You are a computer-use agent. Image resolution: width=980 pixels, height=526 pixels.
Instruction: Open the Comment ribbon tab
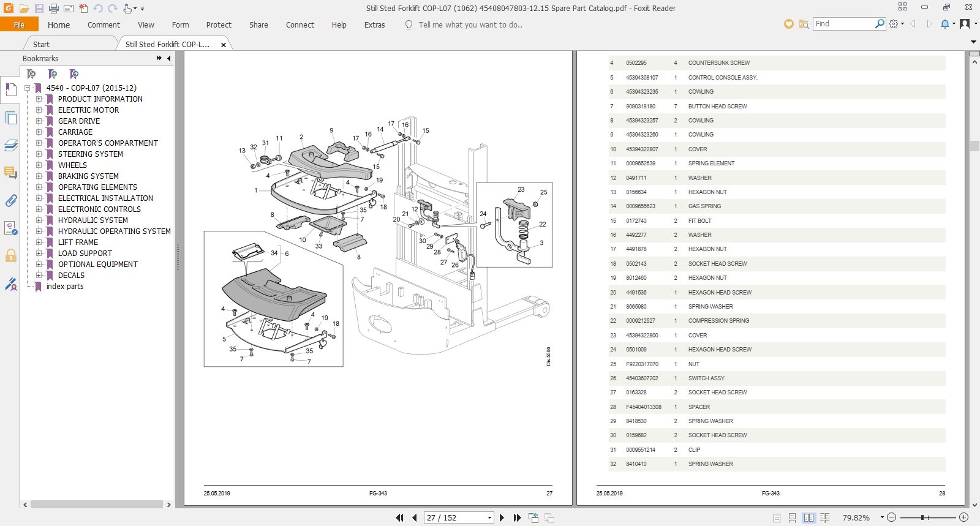point(104,25)
